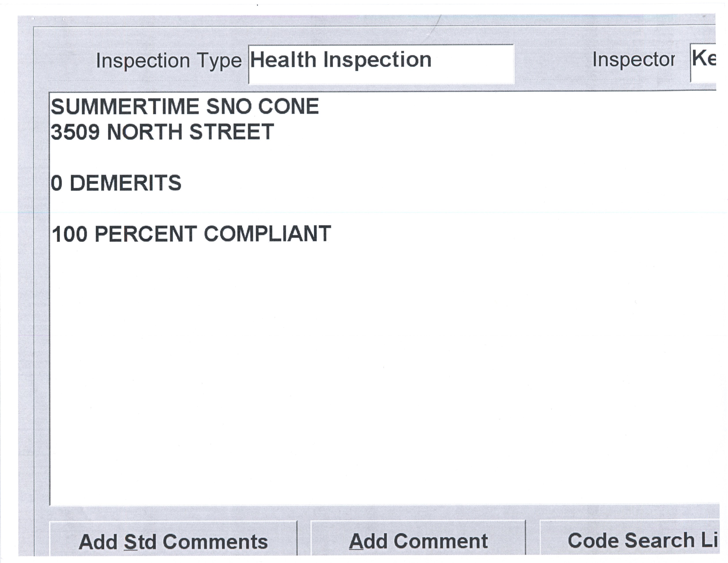This screenshot has width=728, height=563.
Task: Place cursor on the word STREET
Action: pyautogui.click(x=232, y=132)
